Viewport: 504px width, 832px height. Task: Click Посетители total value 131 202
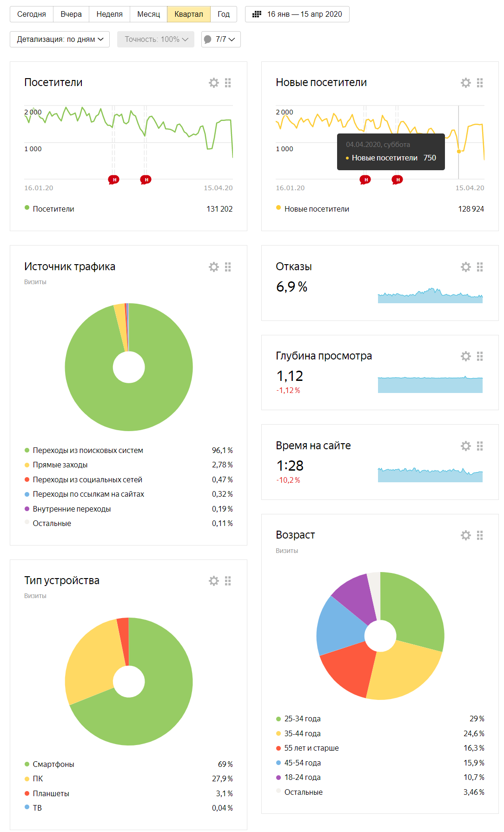[219, 209]
